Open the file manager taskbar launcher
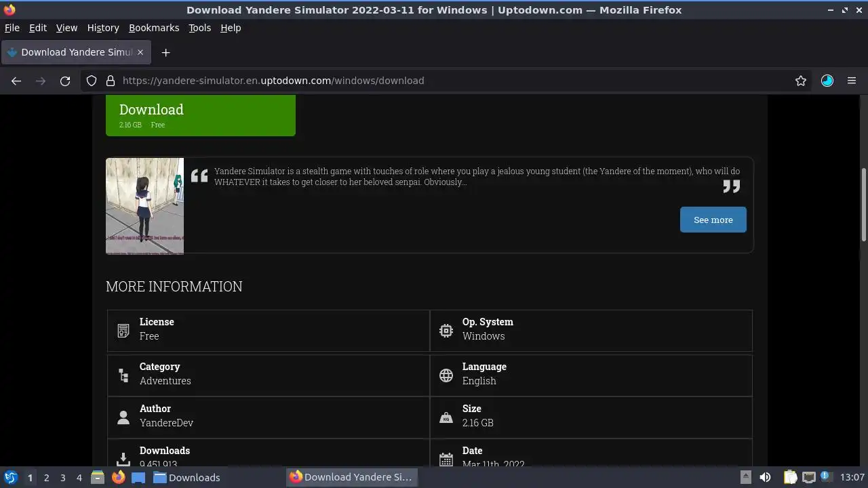The width and height of the screenshot is (868, 488). coord(98,477)
